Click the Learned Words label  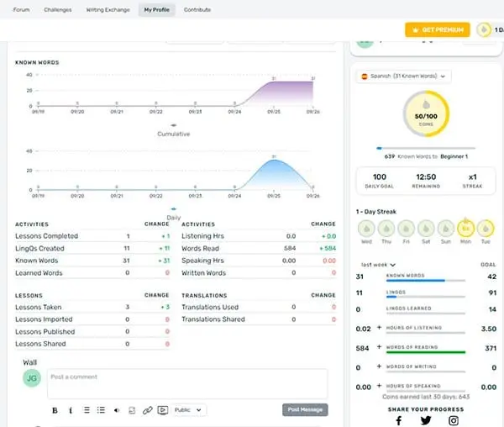point(39,273)
